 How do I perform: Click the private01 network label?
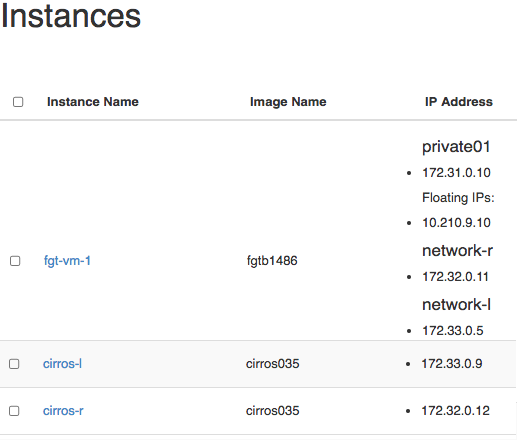(x=456, y=147)
